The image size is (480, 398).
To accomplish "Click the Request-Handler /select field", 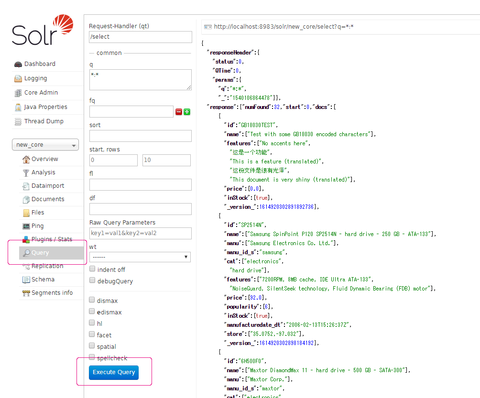I will [x=140, y=37].
